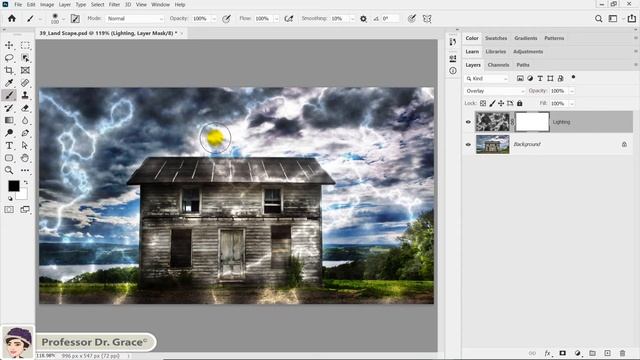Select the Blur tool
Image resolution: width=640 pixels, height=360 pixels.
click(25, 120)
